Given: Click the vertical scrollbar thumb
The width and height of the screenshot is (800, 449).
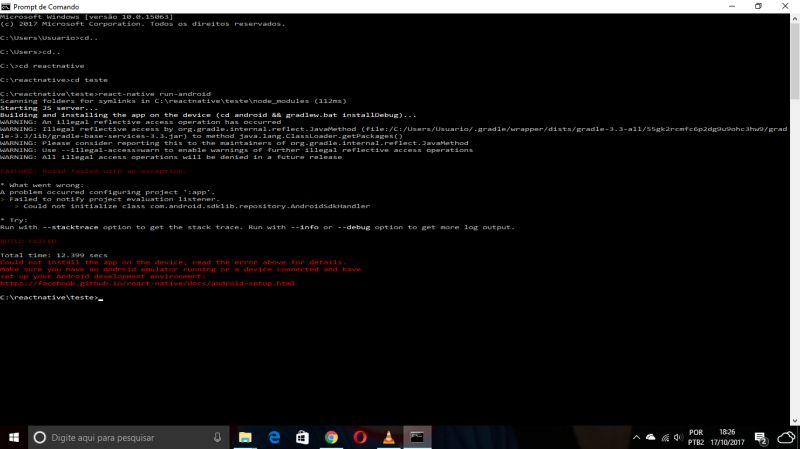Looking at the screenshot, I should (795, 61).
